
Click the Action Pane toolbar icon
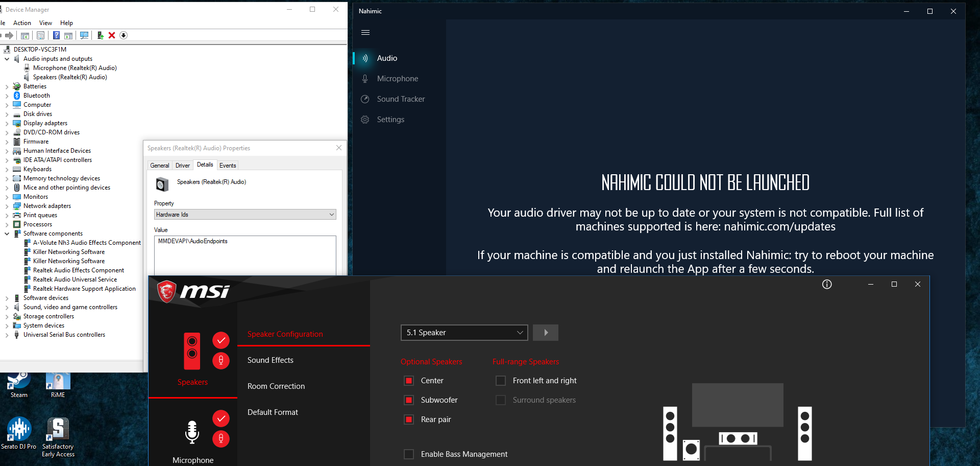68,35
